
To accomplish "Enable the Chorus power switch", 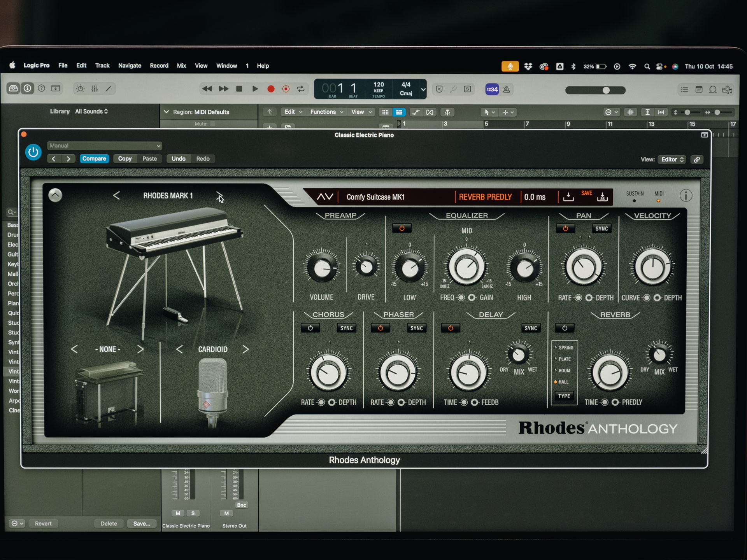I will (x=310, y=328).
